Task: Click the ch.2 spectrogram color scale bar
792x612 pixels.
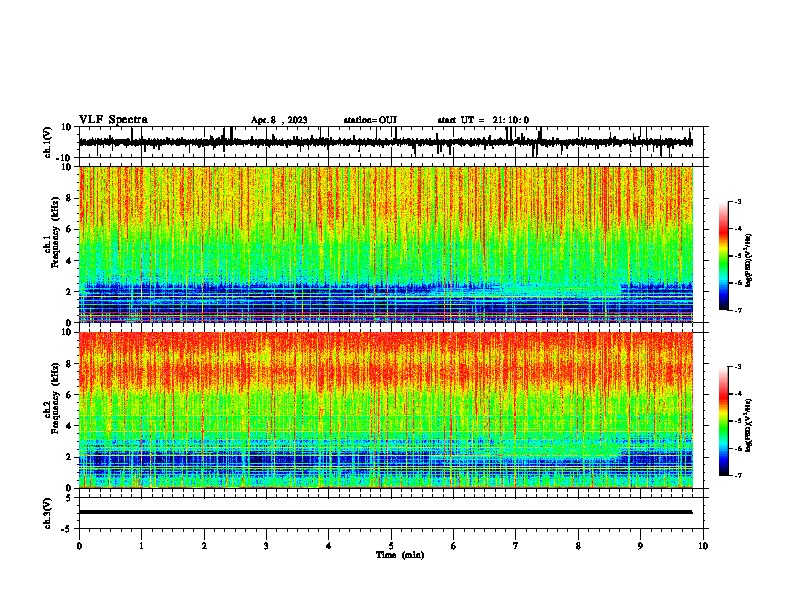Action: coord(723,421)
